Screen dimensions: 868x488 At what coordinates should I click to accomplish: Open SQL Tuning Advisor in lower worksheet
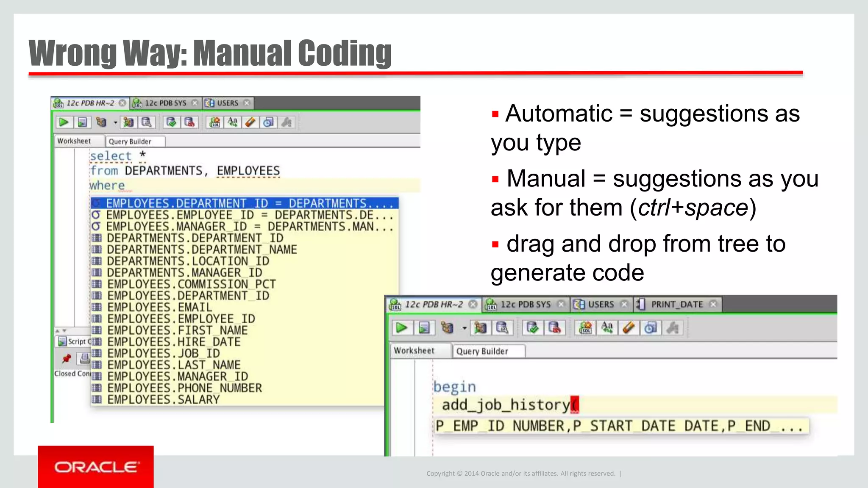click(502, 328)
